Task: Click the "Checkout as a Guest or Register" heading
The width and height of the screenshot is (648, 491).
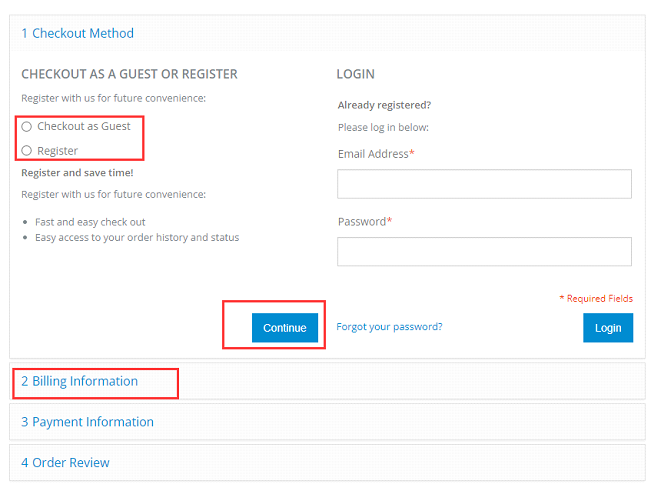Action: pyautogui.click(x=129, y=74)
